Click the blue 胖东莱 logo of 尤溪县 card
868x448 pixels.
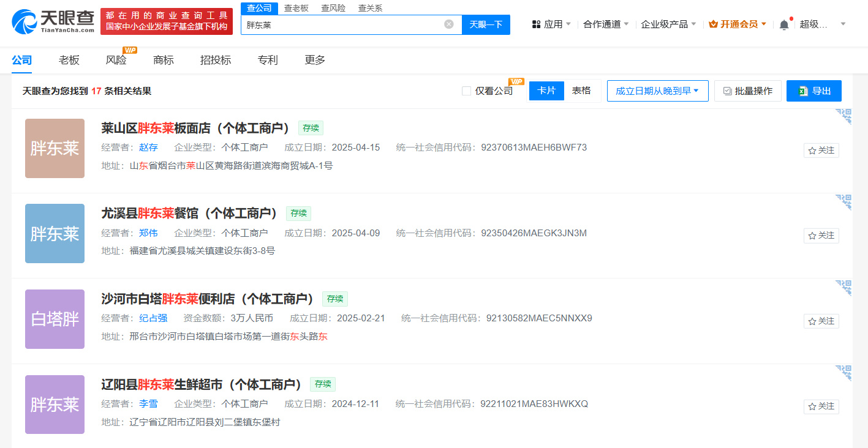[x=55, y=234]
